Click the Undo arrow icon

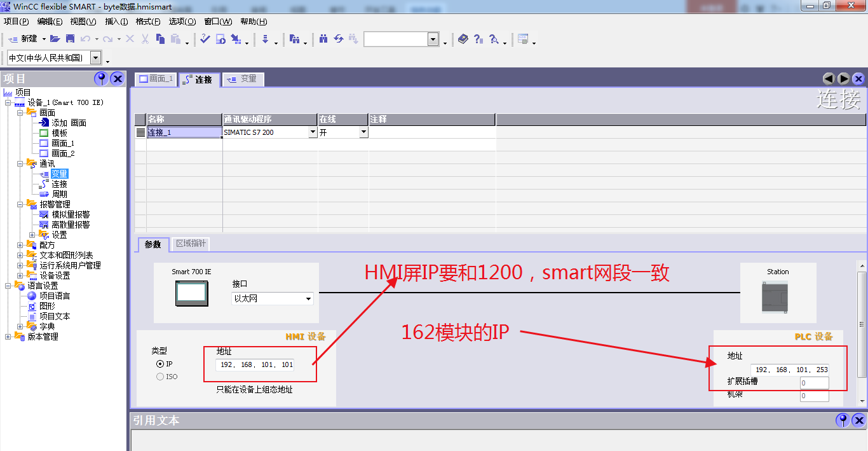point(86,39)
